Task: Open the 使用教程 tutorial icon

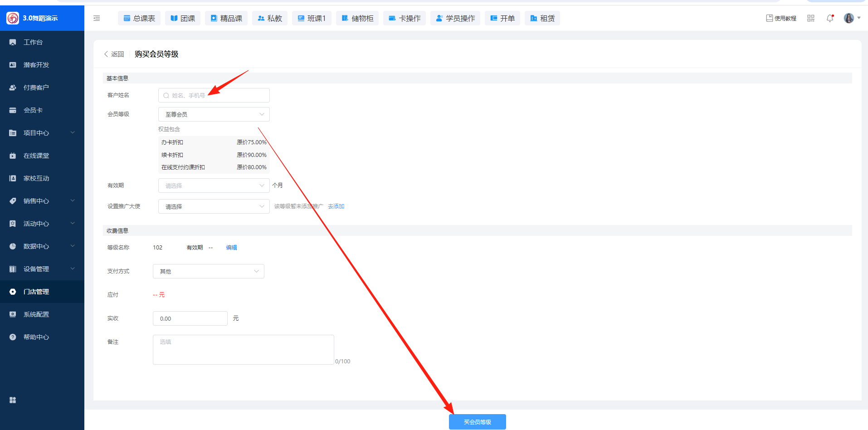Action: click(781, 18)
